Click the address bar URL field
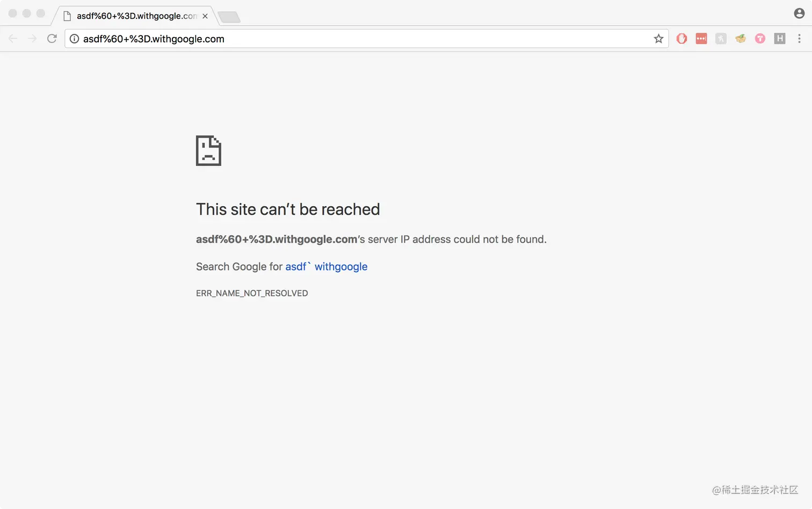The height and width of the screenshot is (509, 812). coord(367,39)
